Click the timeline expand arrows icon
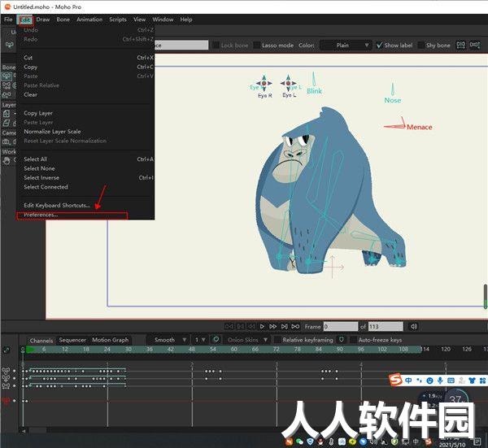488x448 pixels. [6, 350]
